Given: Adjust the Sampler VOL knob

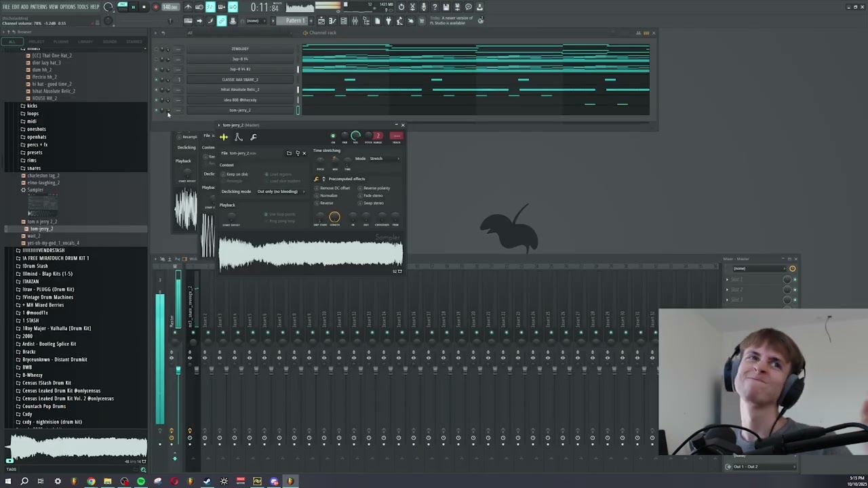Looking at the screenshot, I should click(x=355, y=136).
